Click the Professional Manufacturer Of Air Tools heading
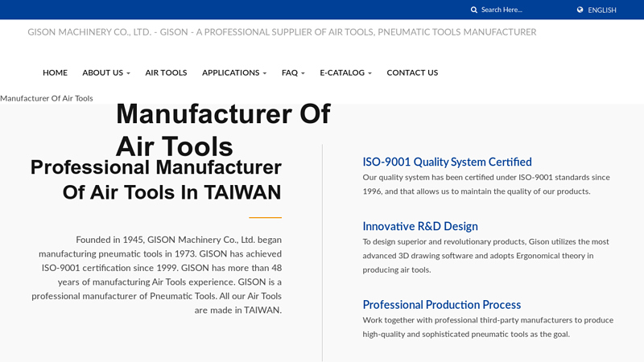 pyautogui.click(x=155, y=179)
